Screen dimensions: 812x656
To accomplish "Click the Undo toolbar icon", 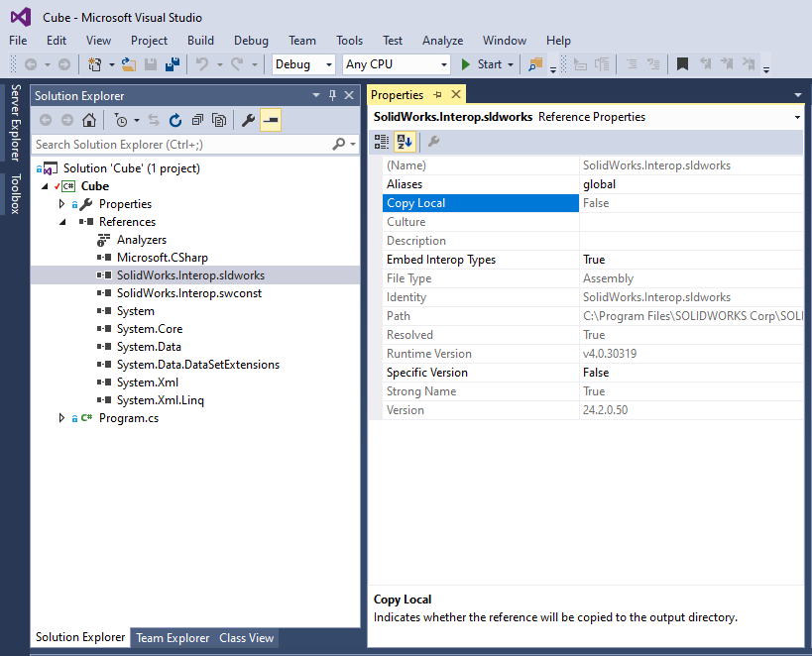I will [202, 64].
